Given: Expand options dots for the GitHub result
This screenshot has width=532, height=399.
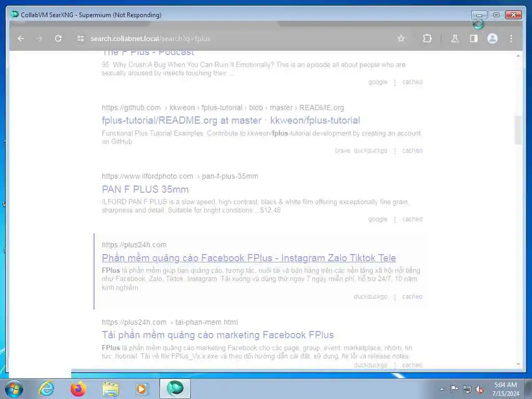Looking at the screenshot, I should click(395, 151).
